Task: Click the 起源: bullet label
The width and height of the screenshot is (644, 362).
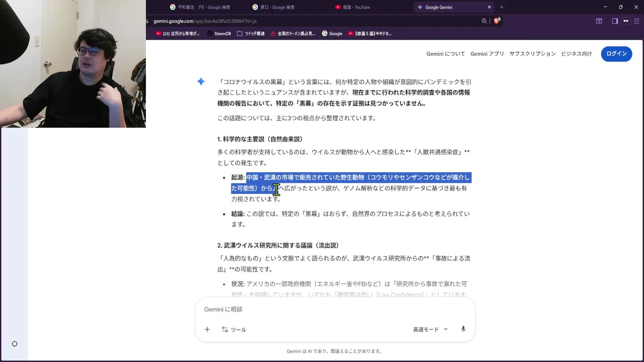Action: pos(238,177)
